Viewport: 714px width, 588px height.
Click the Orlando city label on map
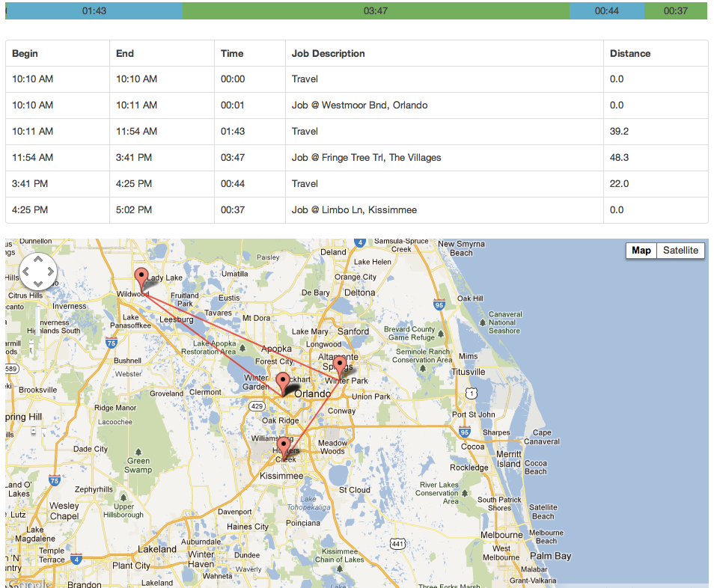[312, 393]
